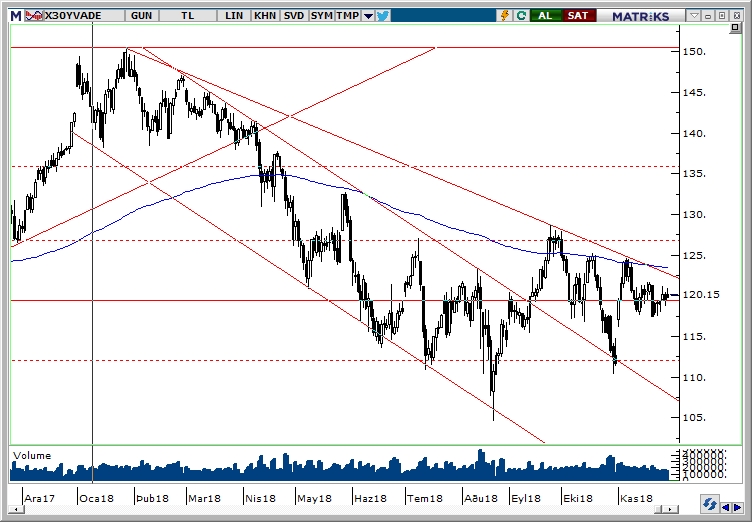This screenshot has height=522, width=752.
Task: Click the 150. price axis label
Action: [x=694, y=51]
